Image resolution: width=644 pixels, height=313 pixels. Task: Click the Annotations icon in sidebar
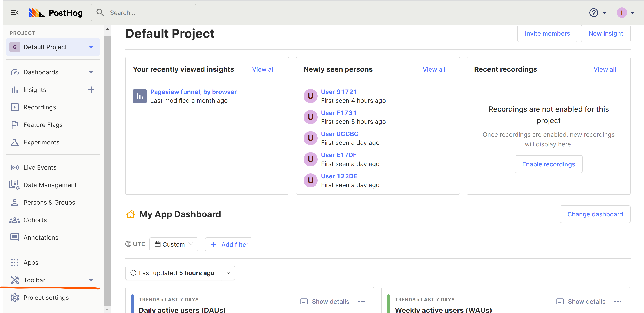point(14,237)
